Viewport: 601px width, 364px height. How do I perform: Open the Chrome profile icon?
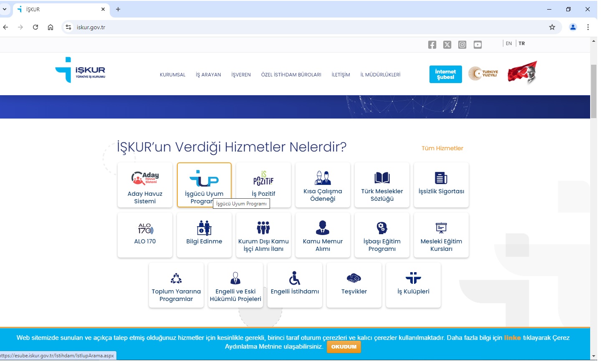tap(573, 27)
